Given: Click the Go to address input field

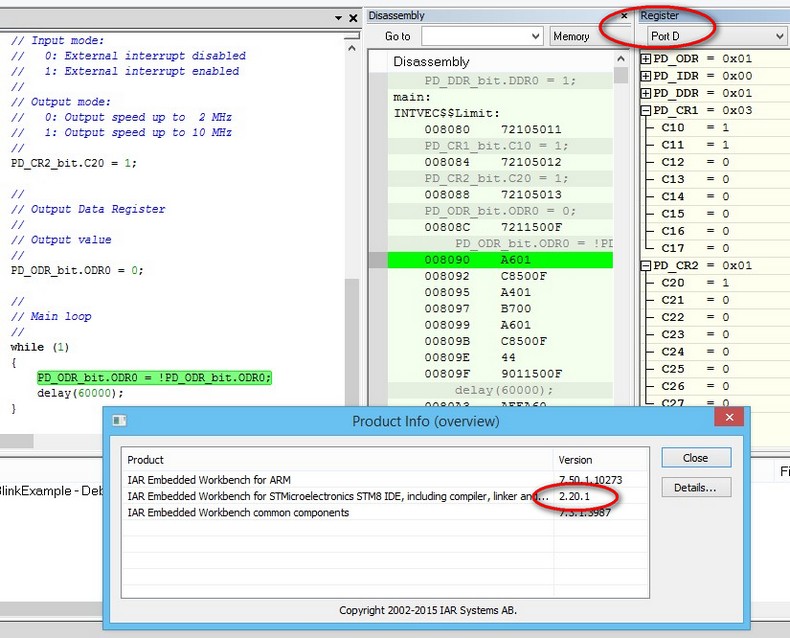Looking at the screenshot, I should pos(472,36).
